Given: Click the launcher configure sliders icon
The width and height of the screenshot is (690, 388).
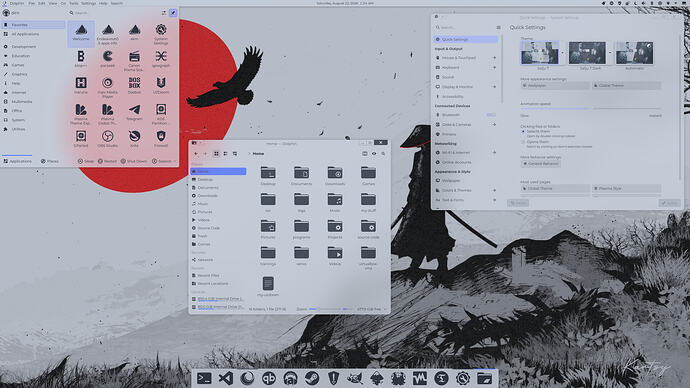Looking at the screenshot, I should click(x=164, y=13).
